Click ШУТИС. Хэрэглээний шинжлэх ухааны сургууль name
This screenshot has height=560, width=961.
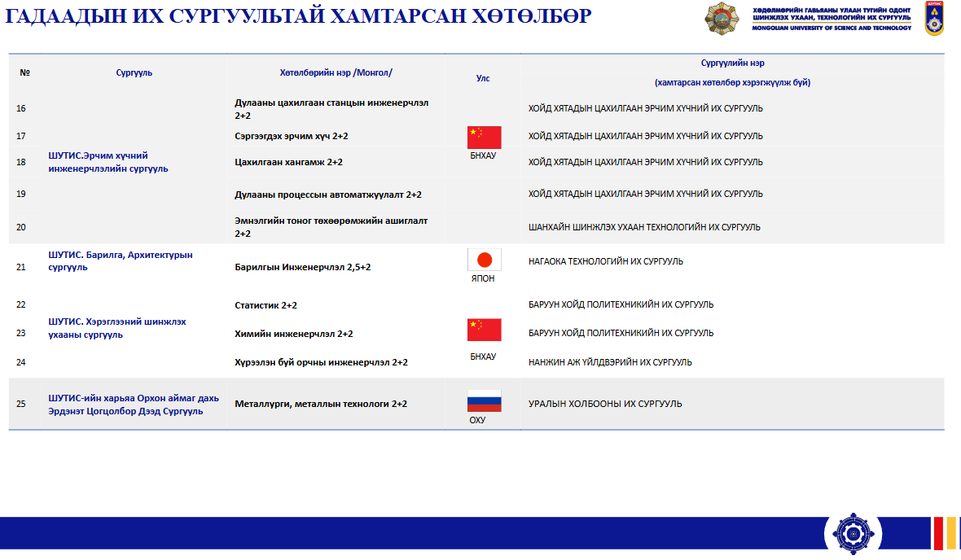click(x=117, y=328)
